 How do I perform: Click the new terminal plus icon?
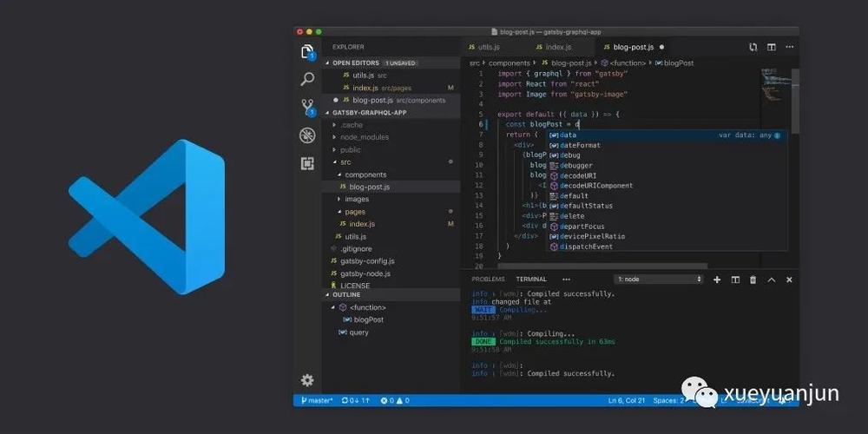pyautogui.click(x=717, y=279)
